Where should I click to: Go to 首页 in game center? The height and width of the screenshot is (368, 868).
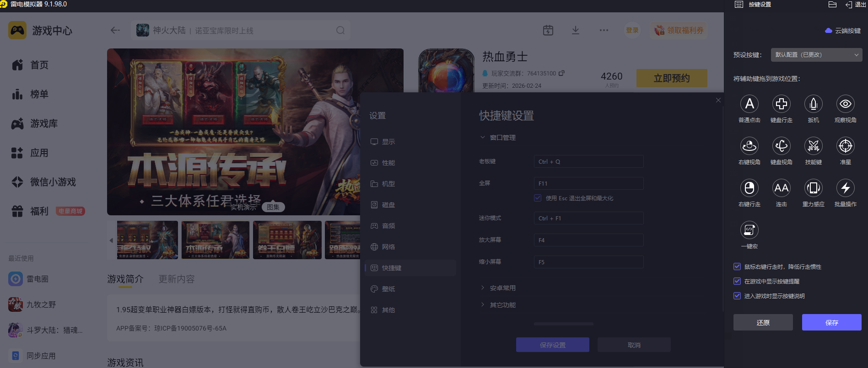[x=30, y=65]
